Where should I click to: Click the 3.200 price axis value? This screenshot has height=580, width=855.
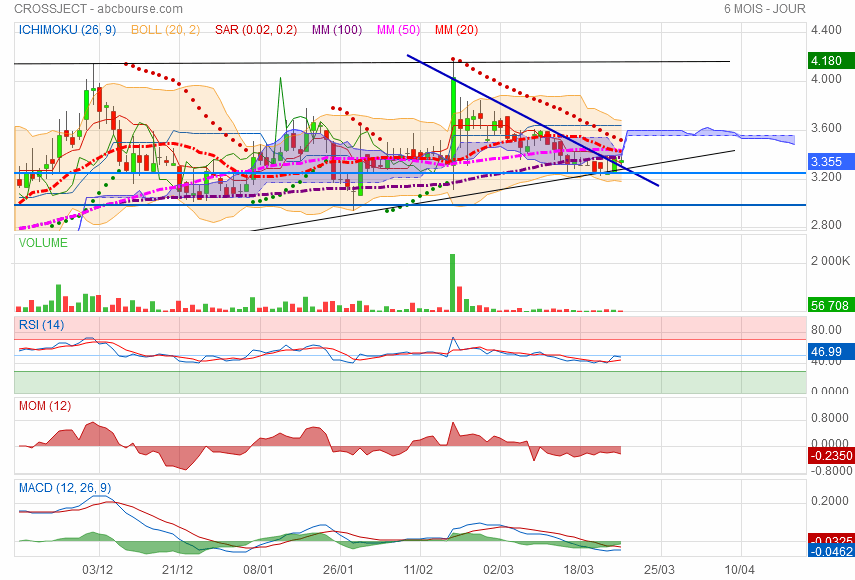coord(826,177)
